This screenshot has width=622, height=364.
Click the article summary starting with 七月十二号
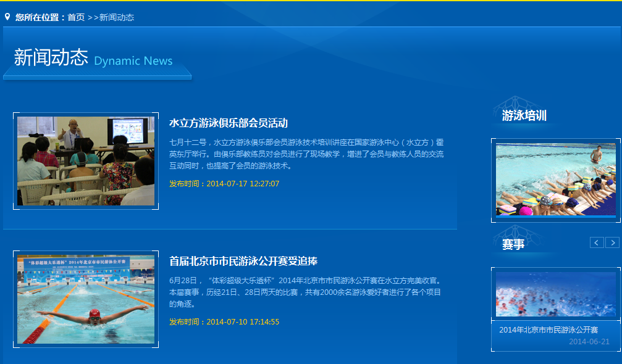(306, 154)
